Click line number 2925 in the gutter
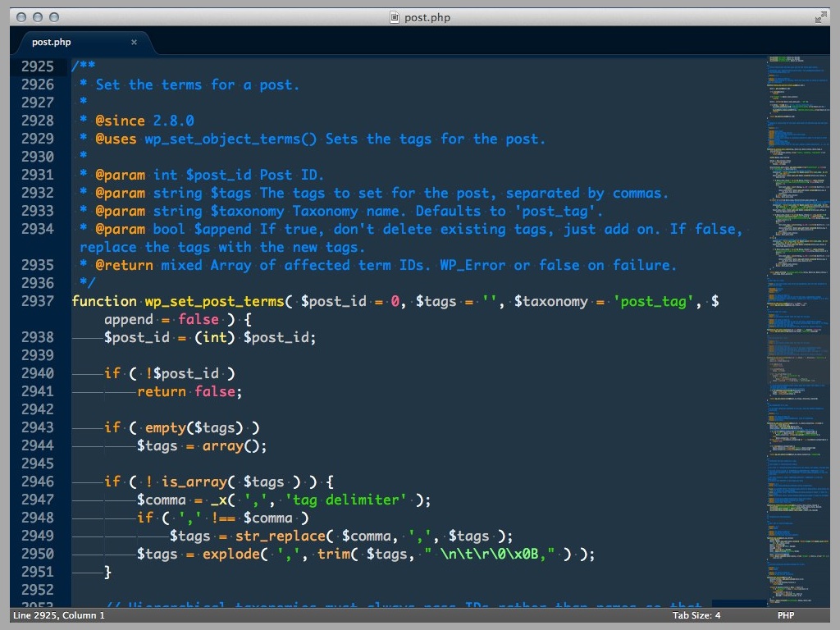This screenshot has height=630, width=840. [38, 66]
